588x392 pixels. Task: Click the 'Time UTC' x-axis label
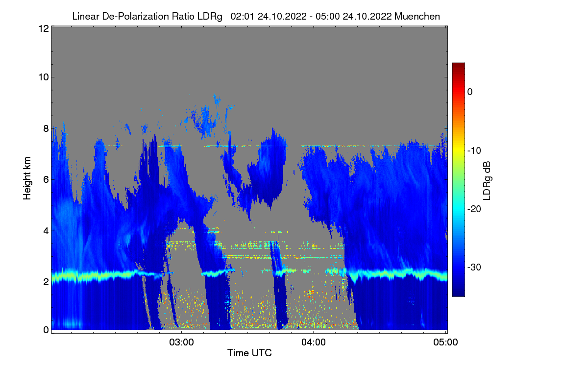249,353
